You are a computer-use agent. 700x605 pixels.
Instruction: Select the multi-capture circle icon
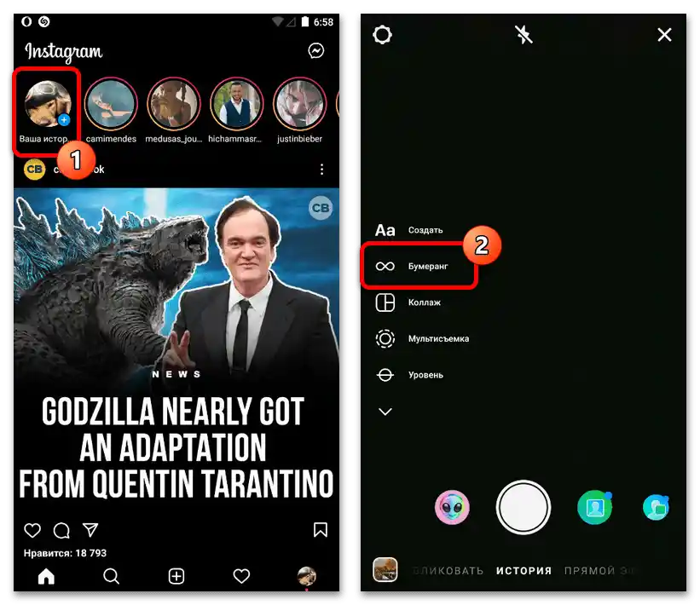(x=385, y=338)
